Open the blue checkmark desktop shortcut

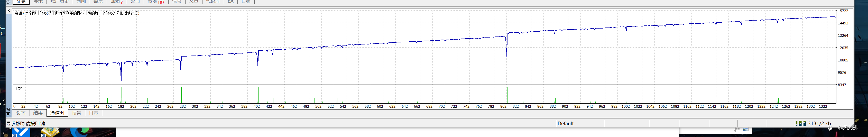(21, 132)
